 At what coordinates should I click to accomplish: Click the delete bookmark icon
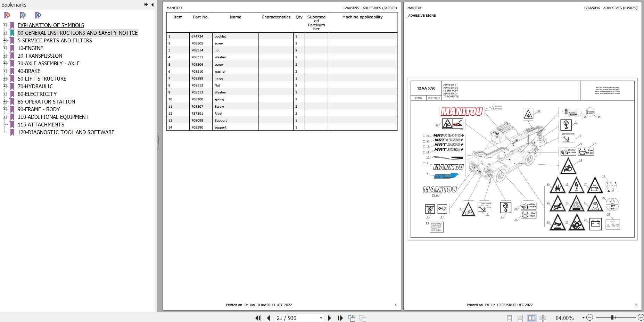tap(7, 15)
